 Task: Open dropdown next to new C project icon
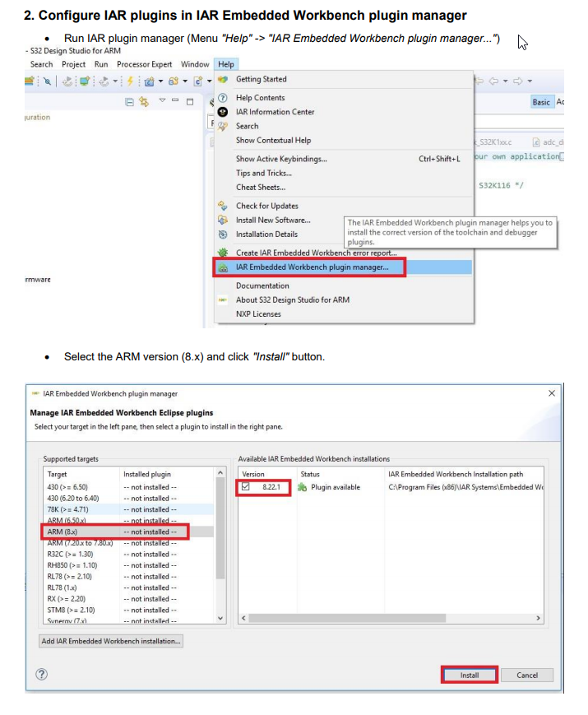[160, 81]
